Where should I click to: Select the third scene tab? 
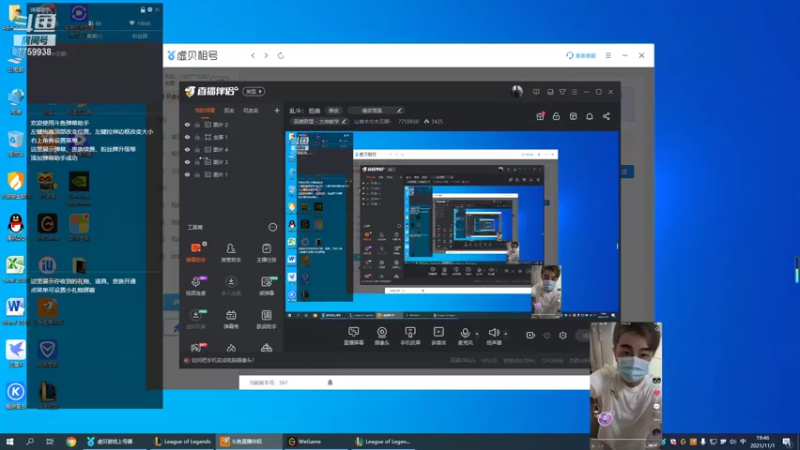pyautogui.click(x=251, y=110)
